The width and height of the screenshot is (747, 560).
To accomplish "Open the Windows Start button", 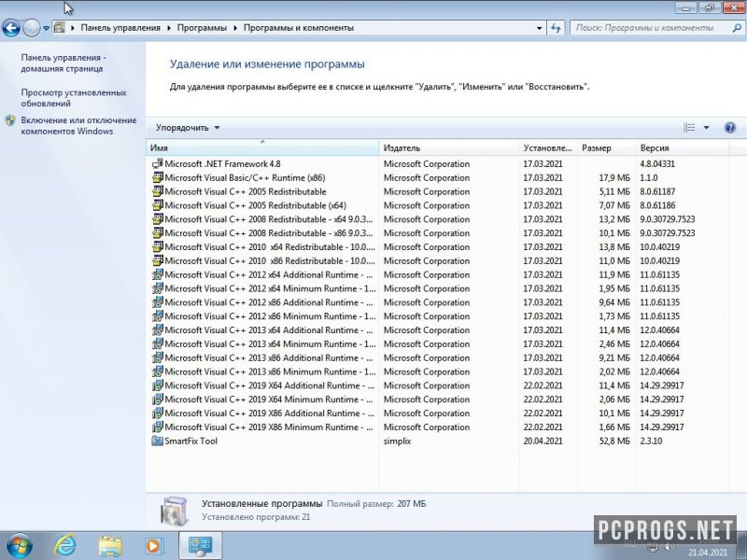I will (x=20, y=545).
